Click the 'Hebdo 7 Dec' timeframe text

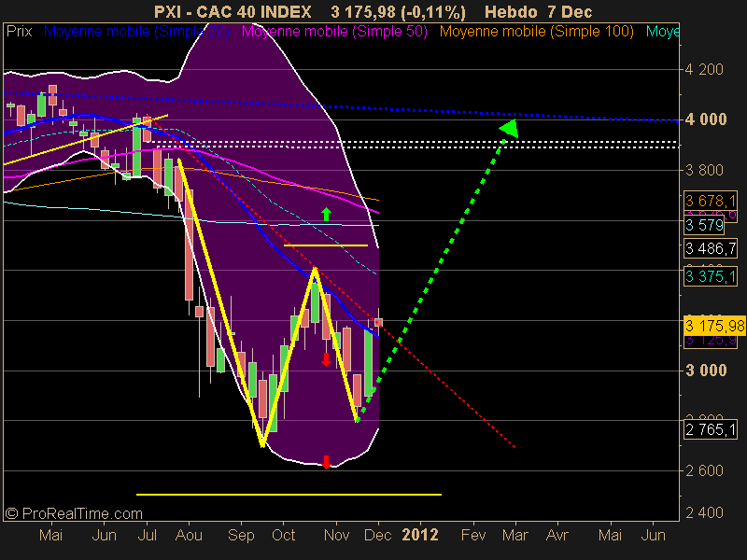click(539, 11)
